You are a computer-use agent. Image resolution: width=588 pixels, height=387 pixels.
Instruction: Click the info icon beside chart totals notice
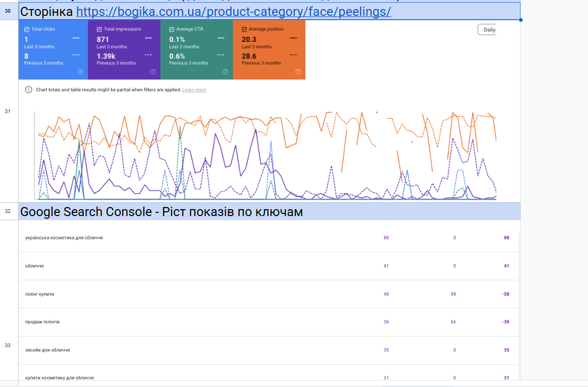pyautogui.click(x=29, y=90)
